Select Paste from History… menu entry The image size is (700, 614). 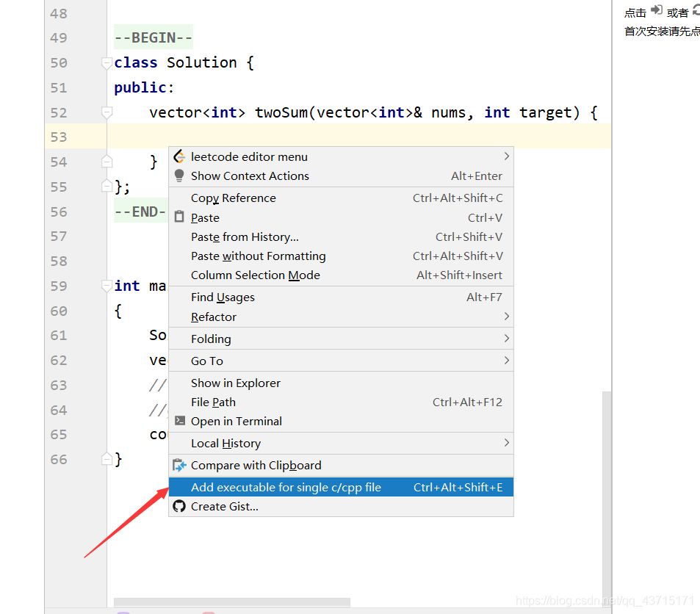tap(341, 236)
